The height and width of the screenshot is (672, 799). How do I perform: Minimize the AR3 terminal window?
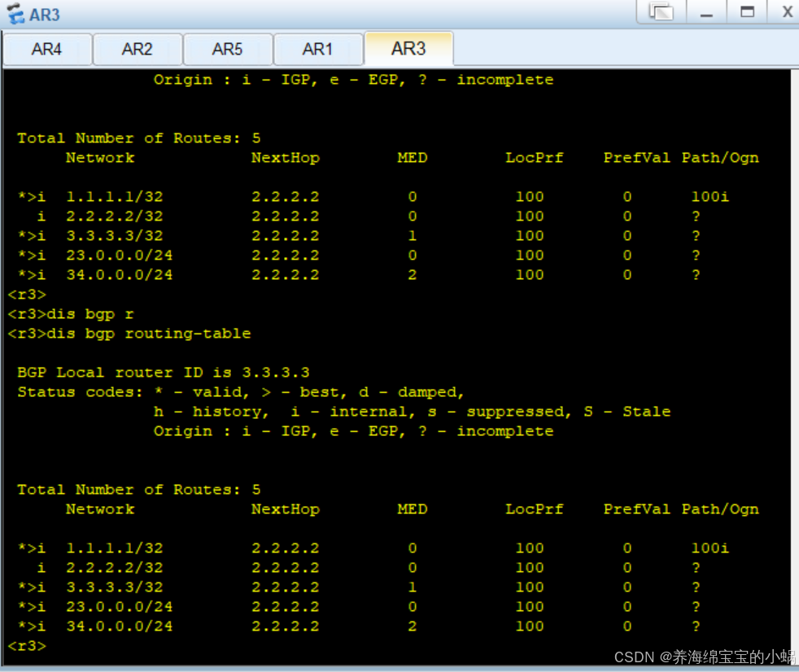pos(706,11)
